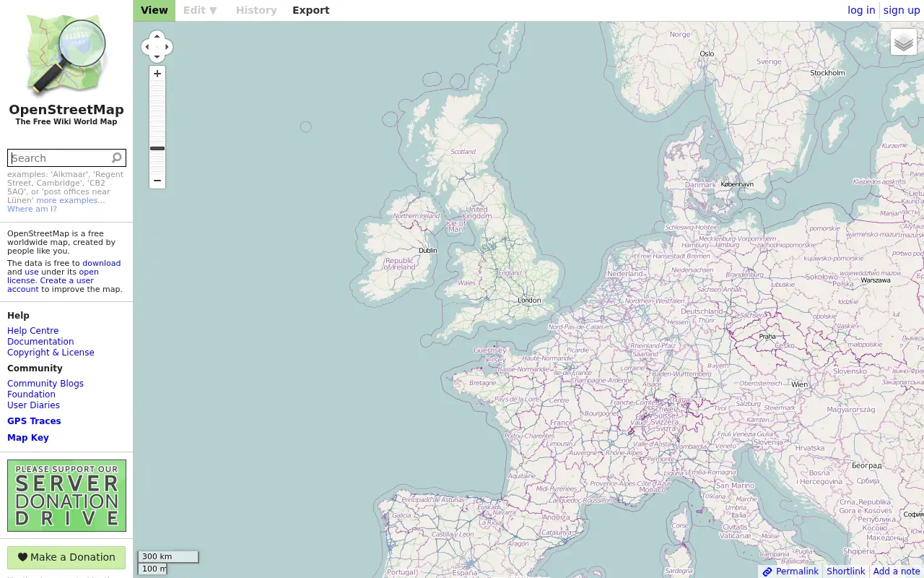Open the more examples link

coord(71,200)
